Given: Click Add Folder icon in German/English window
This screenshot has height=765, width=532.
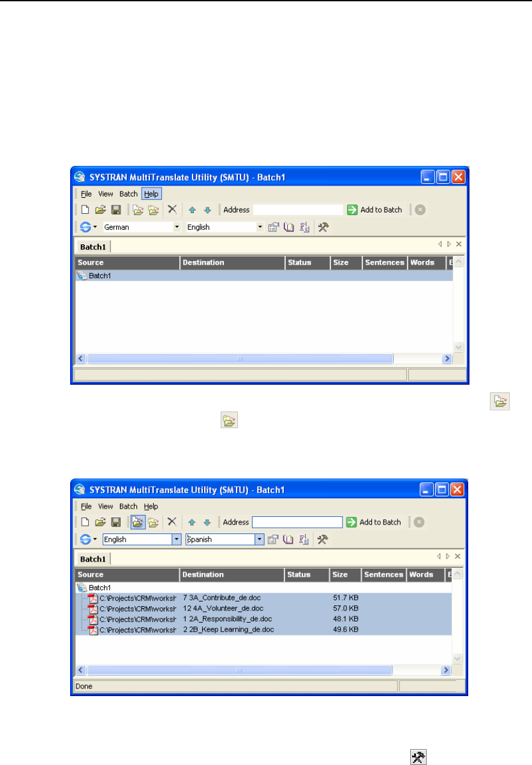Looking at the screenshot, I should point(154,210).
